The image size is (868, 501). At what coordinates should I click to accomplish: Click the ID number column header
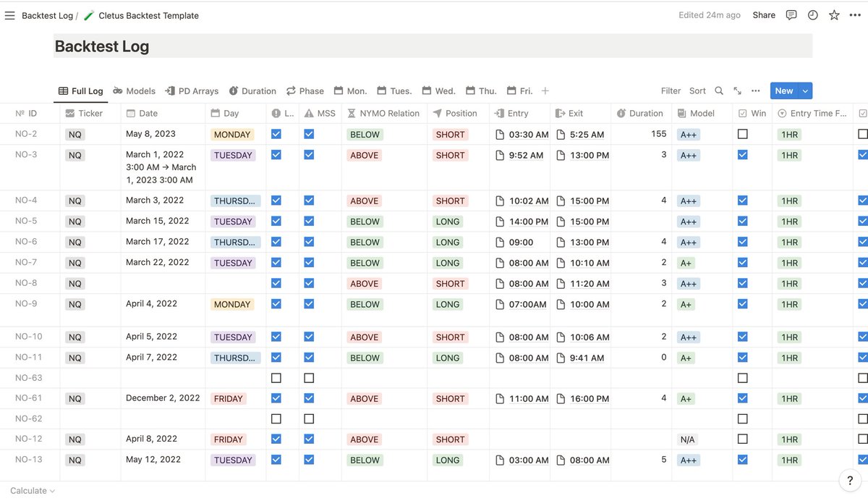(x=30, y=113)
